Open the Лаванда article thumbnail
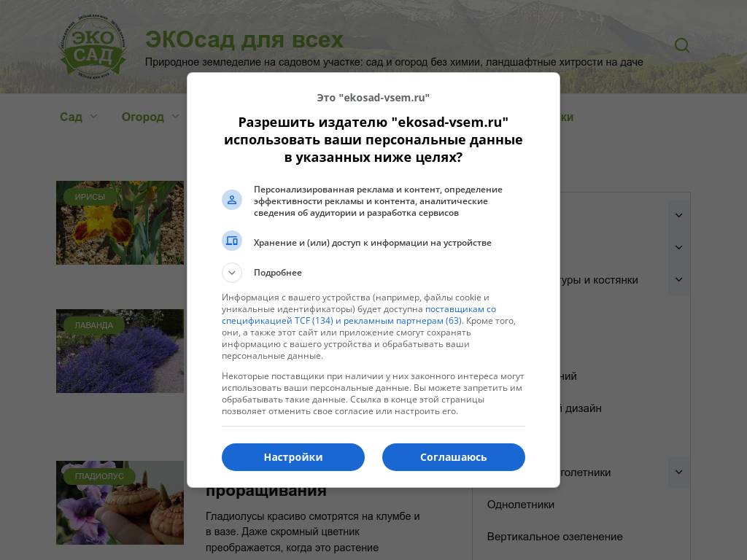The image size is (747, 560). [x=120, y=351]
